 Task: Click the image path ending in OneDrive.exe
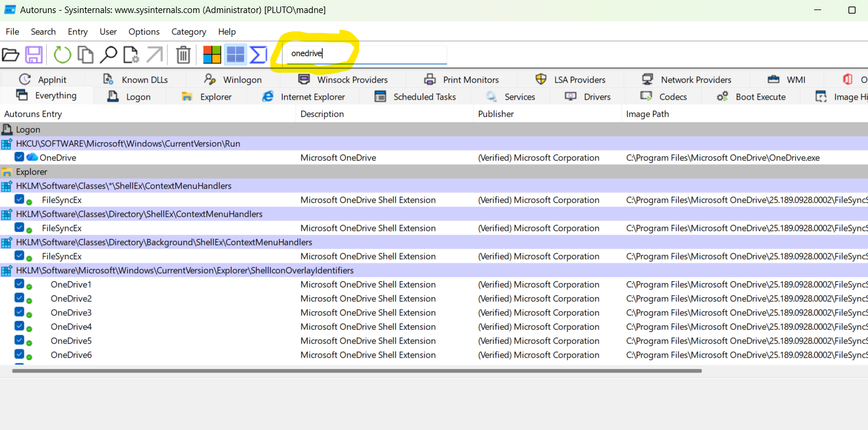(x=723, y=158)
